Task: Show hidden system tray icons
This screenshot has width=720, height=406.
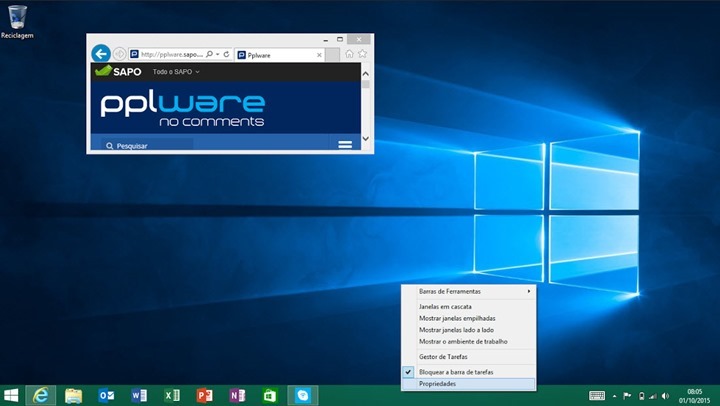Action: click(614, 396)
